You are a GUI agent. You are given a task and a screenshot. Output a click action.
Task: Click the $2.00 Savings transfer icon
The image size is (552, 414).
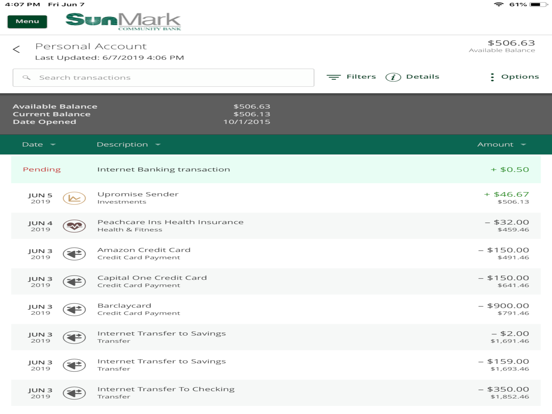coord(74,337)
